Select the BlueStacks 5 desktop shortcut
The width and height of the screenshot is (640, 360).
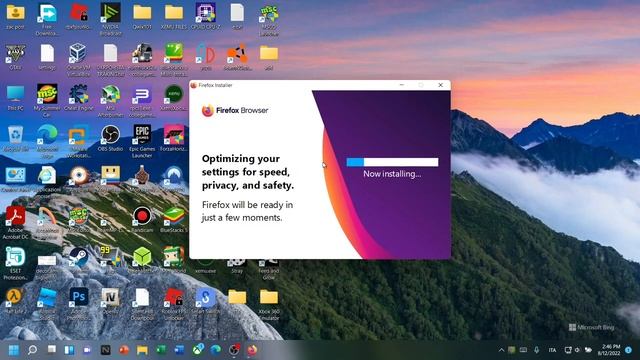pyautogui.click(x=174, y=220)
